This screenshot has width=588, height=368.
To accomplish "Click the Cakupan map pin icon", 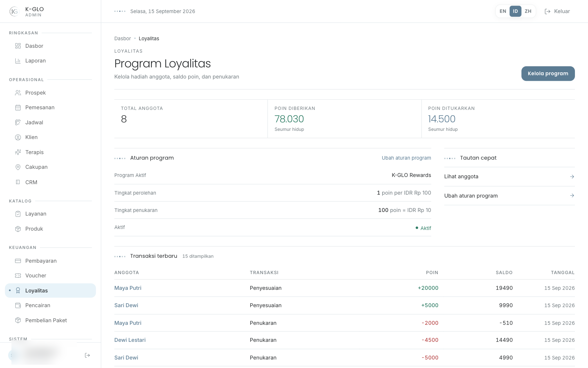I will click(x=18, y=167).
